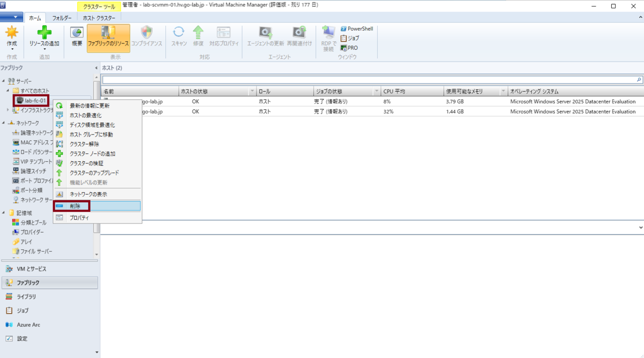Toggle the ファブリックのリソース view button
The image size is (644, 358).
[108, 38]
